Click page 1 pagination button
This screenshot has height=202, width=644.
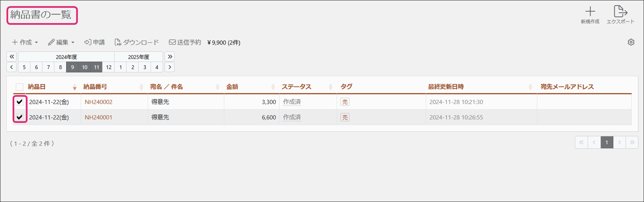coord(607,143)
